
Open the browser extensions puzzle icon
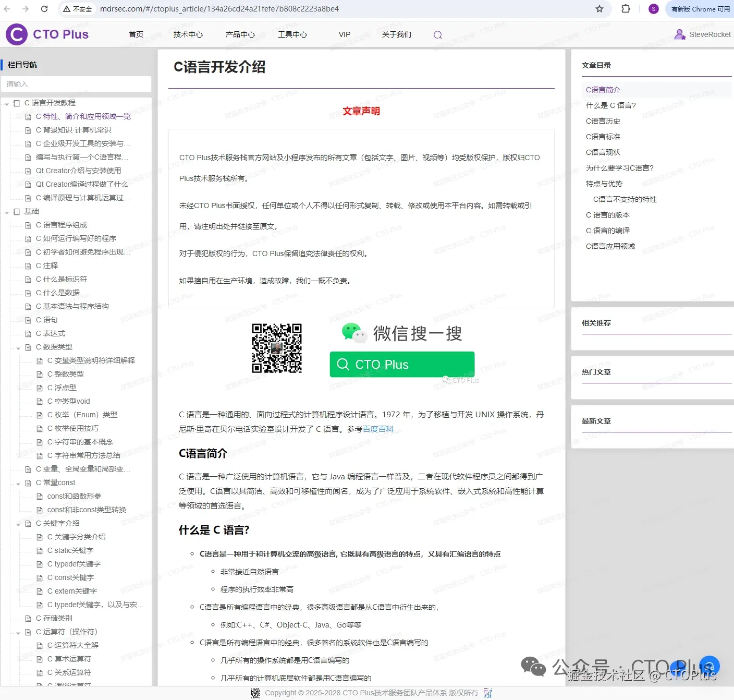[x=625, y=8]
